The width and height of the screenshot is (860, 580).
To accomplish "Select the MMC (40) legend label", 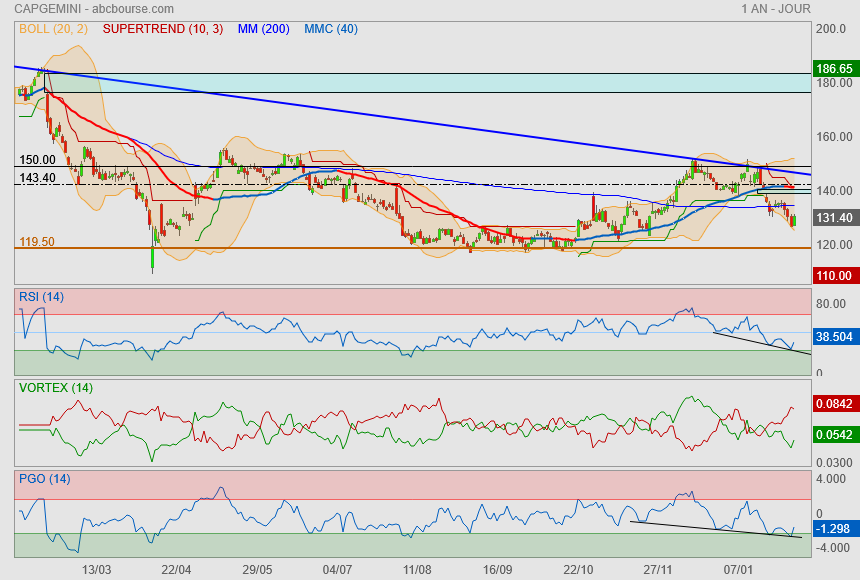I will (330, 29).
